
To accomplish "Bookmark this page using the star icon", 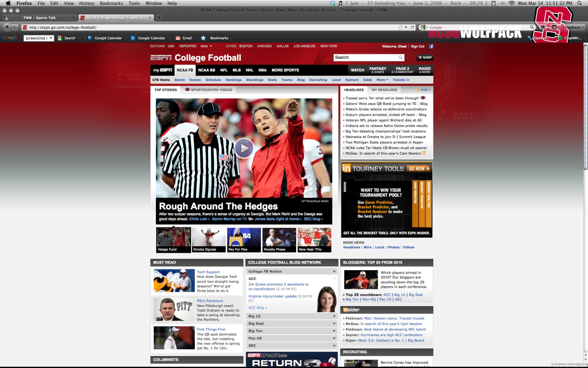I will [x=401, y=27].
